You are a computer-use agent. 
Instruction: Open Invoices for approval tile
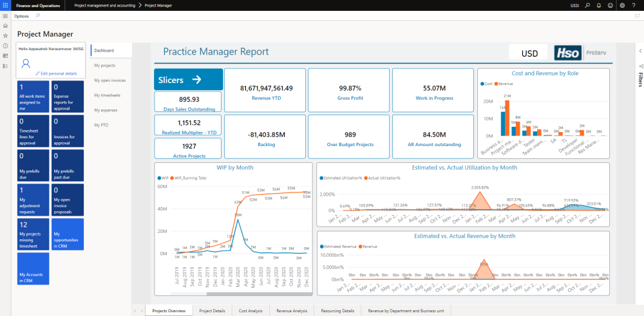[x=68, y=131]
